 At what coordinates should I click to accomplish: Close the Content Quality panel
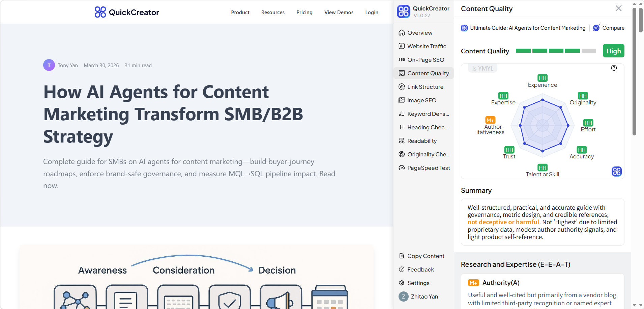pos(618,8)
